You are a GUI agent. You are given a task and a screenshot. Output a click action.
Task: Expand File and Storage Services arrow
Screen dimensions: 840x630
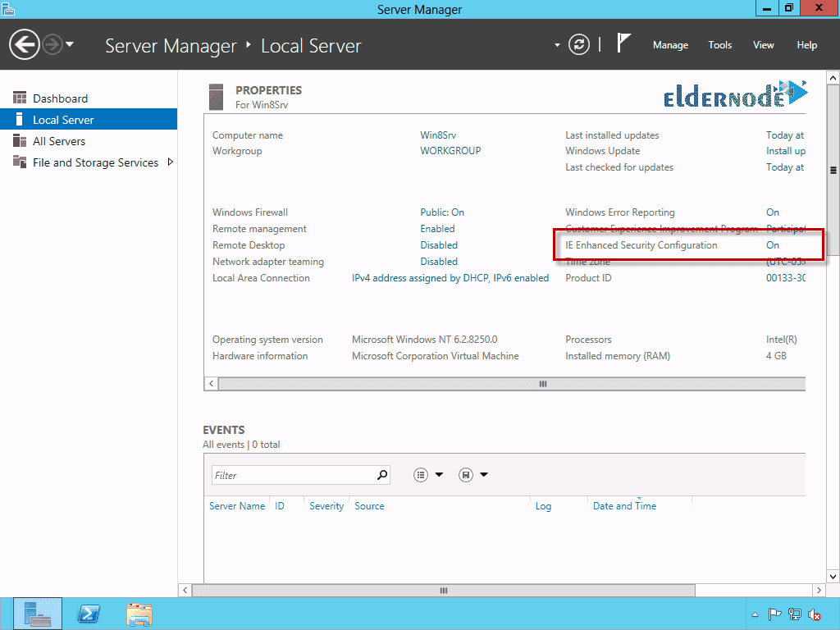tap(171, 162)
